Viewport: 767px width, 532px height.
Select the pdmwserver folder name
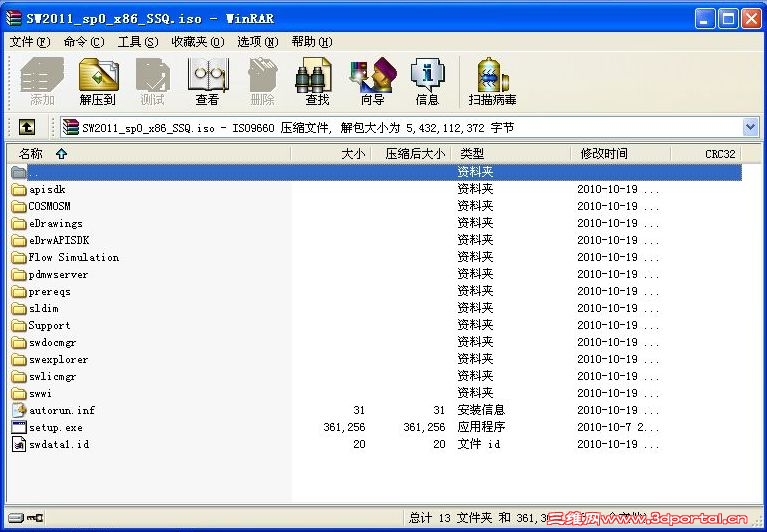click(58, 274)
